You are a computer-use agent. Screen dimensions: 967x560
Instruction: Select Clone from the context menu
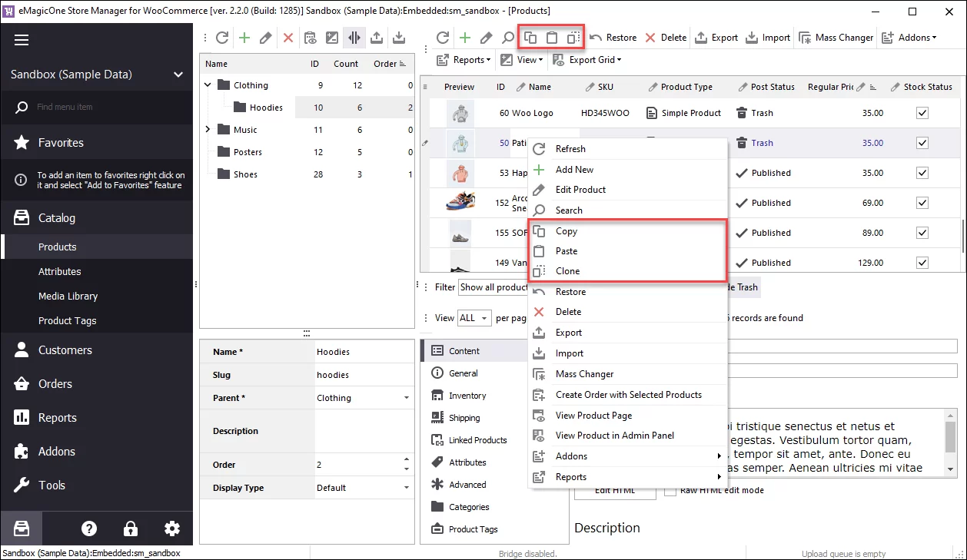(x=567, y=271)
